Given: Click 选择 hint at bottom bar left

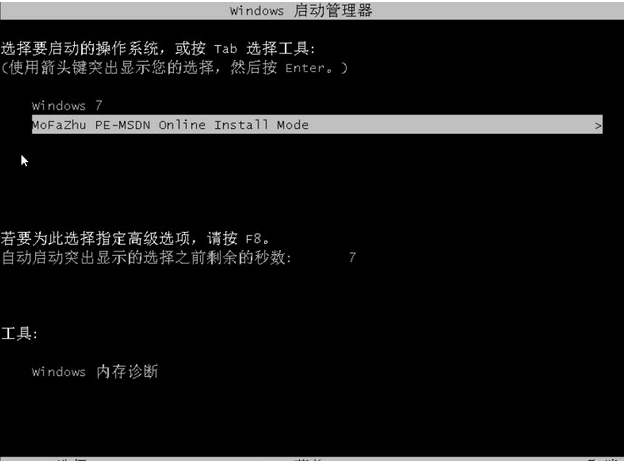Looking at the screenshot, I should tap(72, 459).
